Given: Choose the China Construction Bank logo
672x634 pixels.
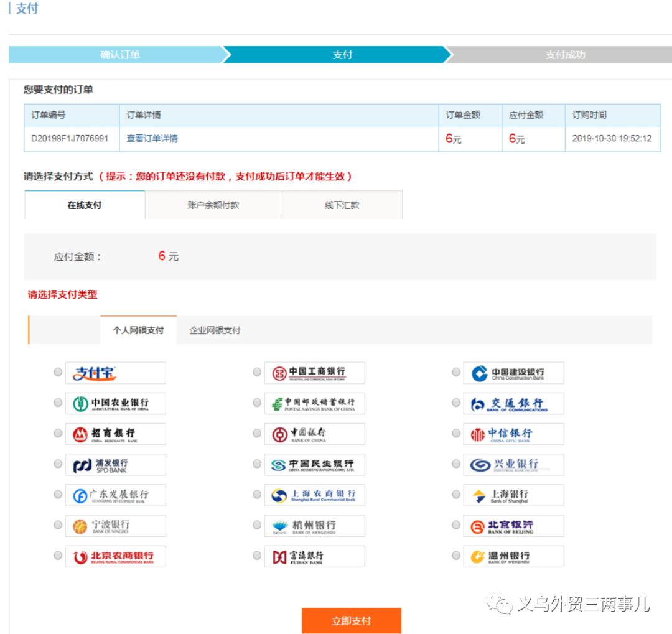Looking at the screenshot, I should coord(513,372).
